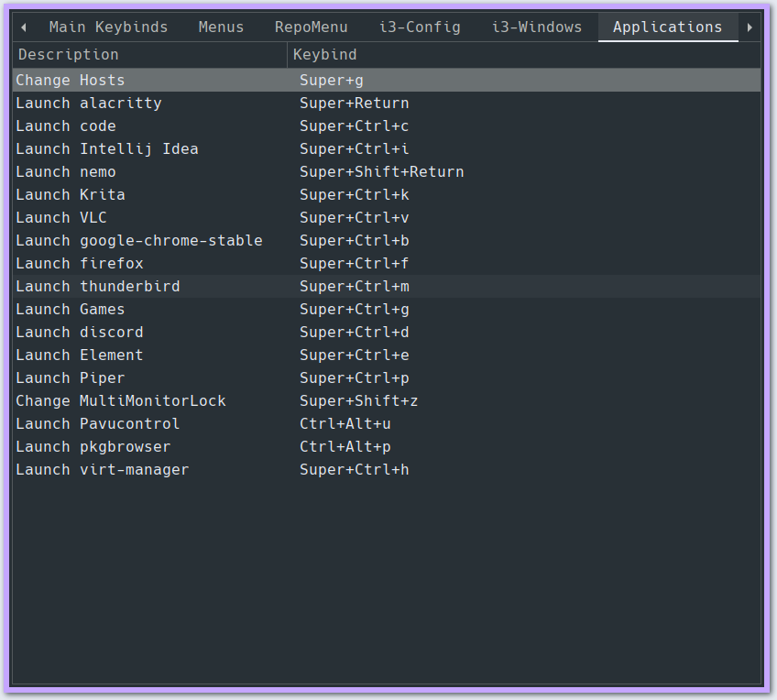Switch to the Main Keybinds tab
Image resolution: width=777 pixels, height=700 pixels.
click(x=108, y=27)
